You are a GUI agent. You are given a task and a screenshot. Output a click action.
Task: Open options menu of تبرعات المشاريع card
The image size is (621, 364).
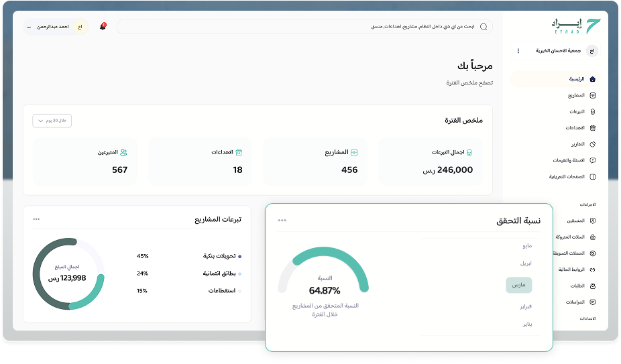coord(36,219)
